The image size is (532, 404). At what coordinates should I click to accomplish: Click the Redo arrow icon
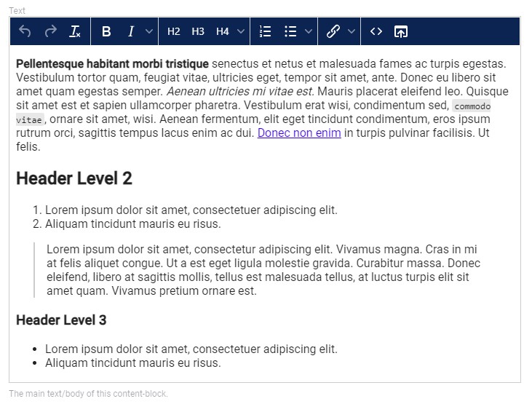pos(50,31)
